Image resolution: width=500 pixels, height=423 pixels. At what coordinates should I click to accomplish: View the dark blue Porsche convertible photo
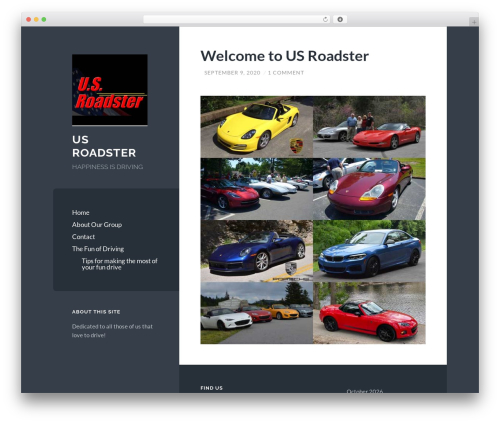click(257, 251)
